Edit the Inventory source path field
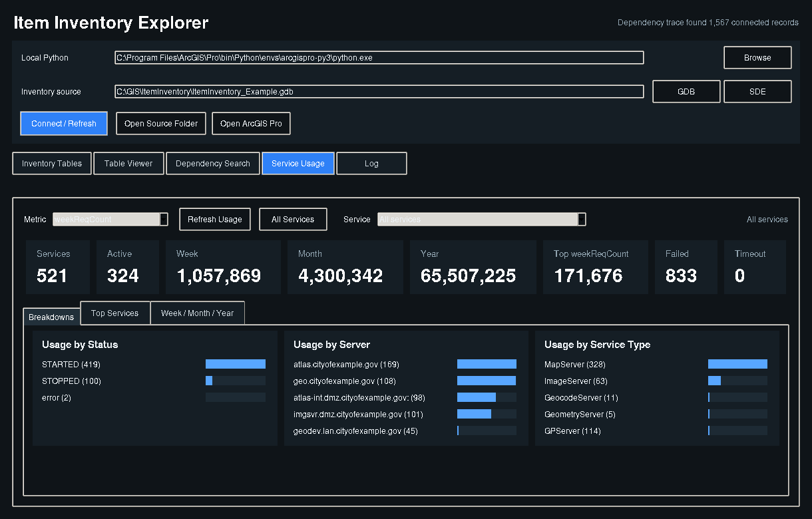Viewport: 812px width, 519px height. point(379,92)
